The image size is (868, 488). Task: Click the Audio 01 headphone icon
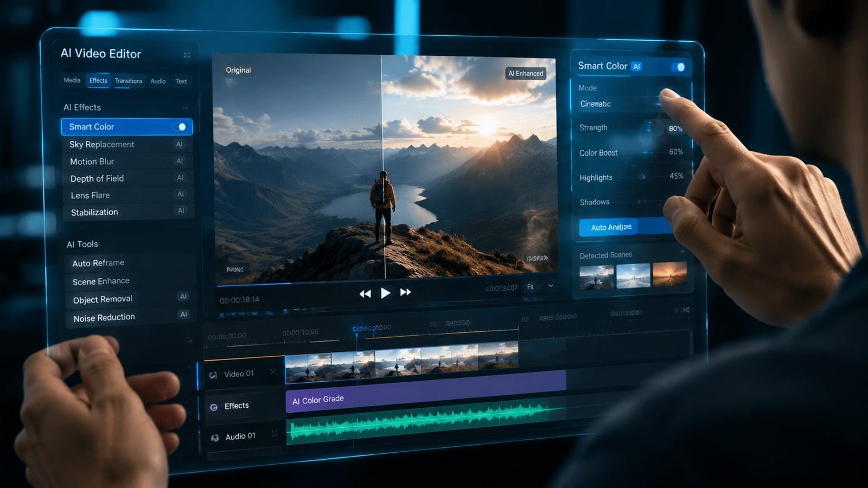coord(215,438)
